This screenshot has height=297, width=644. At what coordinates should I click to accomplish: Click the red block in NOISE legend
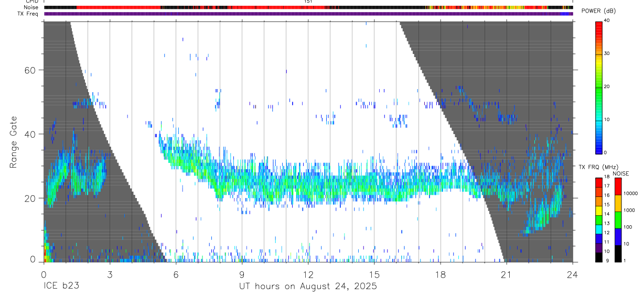pyautogui.click(x=618, y=186)
